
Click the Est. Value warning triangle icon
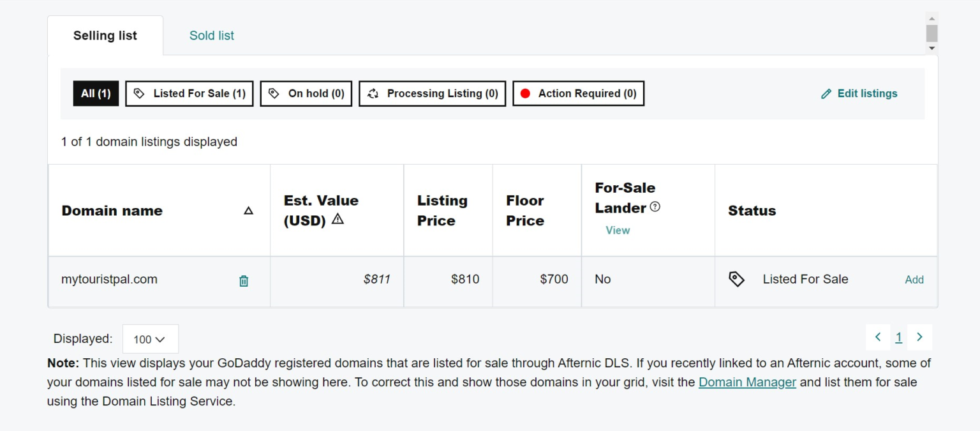pyautogui.click(x=338, y=220)
